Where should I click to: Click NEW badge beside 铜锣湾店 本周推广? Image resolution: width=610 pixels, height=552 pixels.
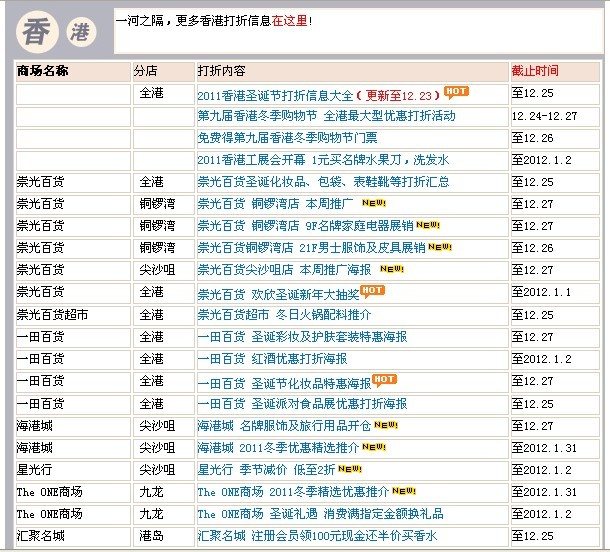click(374, 203)
